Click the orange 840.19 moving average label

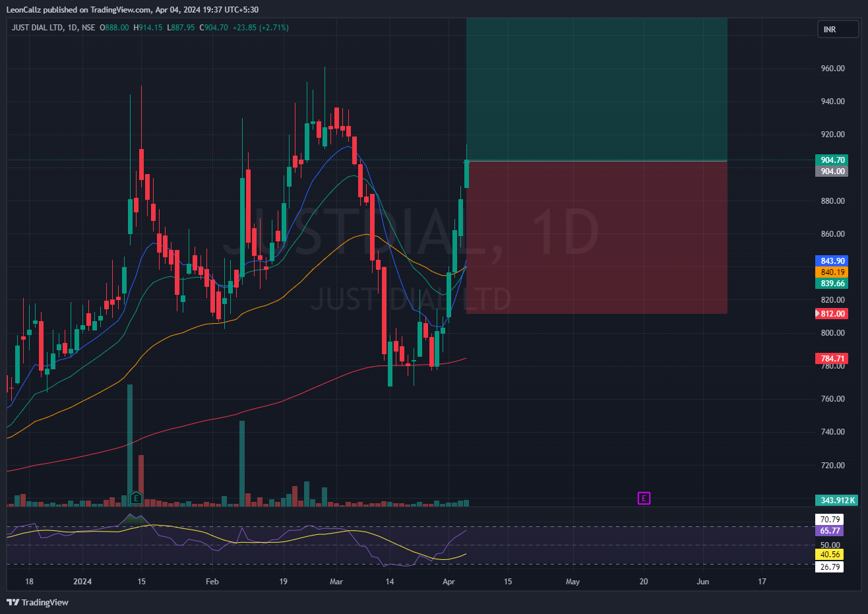click(832, 272)
